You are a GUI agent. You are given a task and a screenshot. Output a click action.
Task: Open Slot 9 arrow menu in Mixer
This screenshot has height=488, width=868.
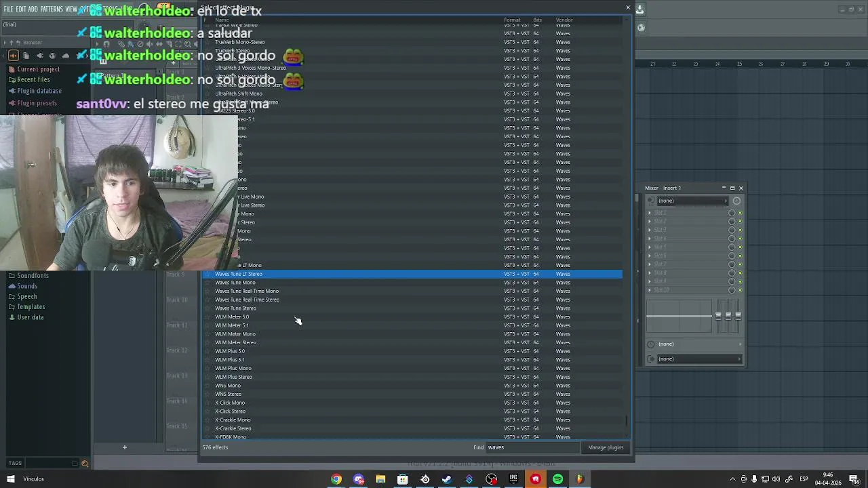[649, 281]
